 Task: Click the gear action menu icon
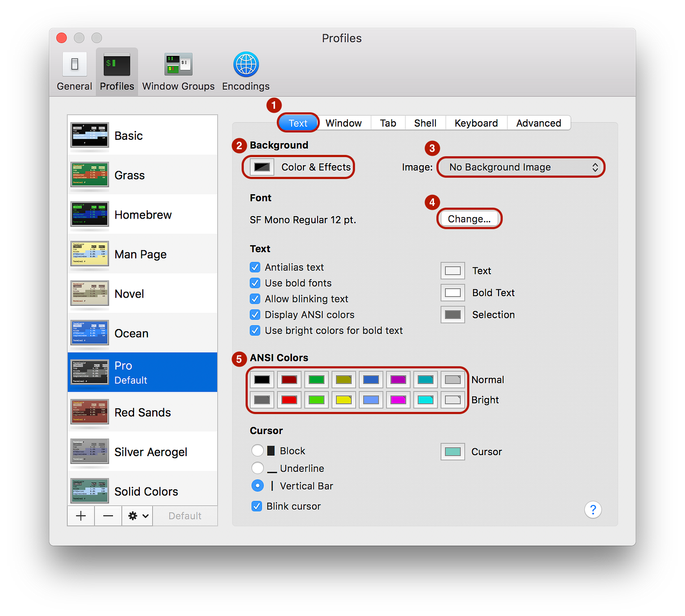coord(137,516)
